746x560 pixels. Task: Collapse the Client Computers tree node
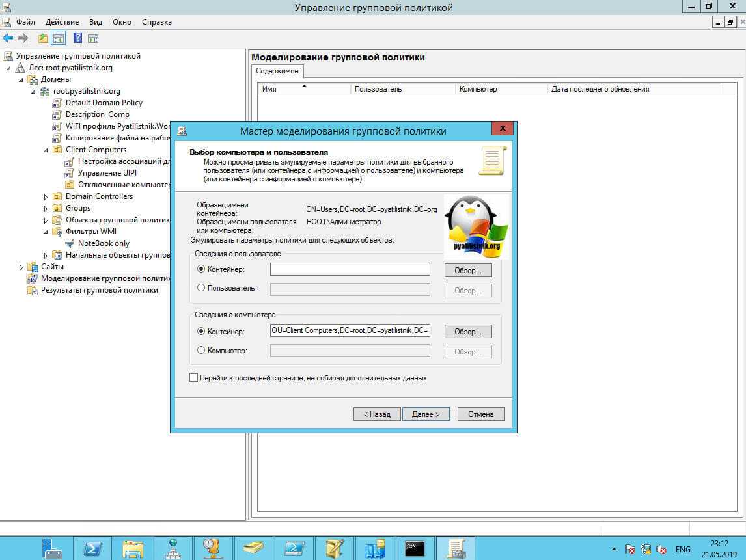(x=46, y=150)
